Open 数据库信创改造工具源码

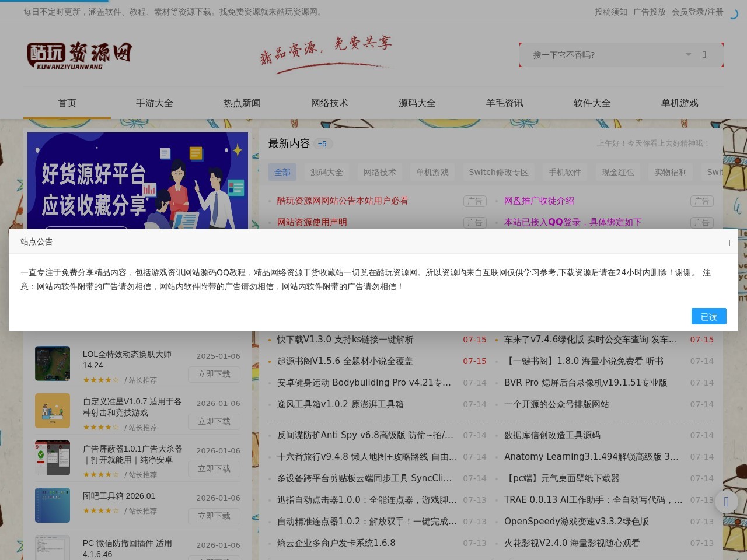tap(552, 435)
